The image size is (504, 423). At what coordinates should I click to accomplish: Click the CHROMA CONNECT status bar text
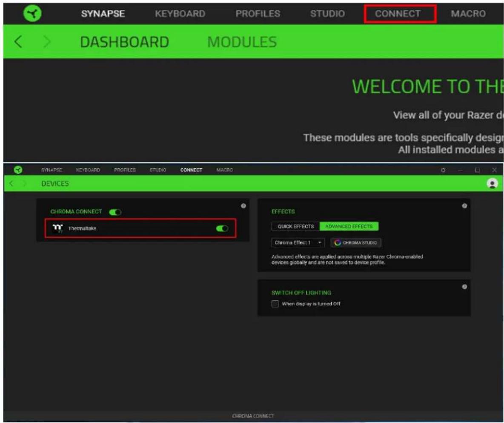253,416
